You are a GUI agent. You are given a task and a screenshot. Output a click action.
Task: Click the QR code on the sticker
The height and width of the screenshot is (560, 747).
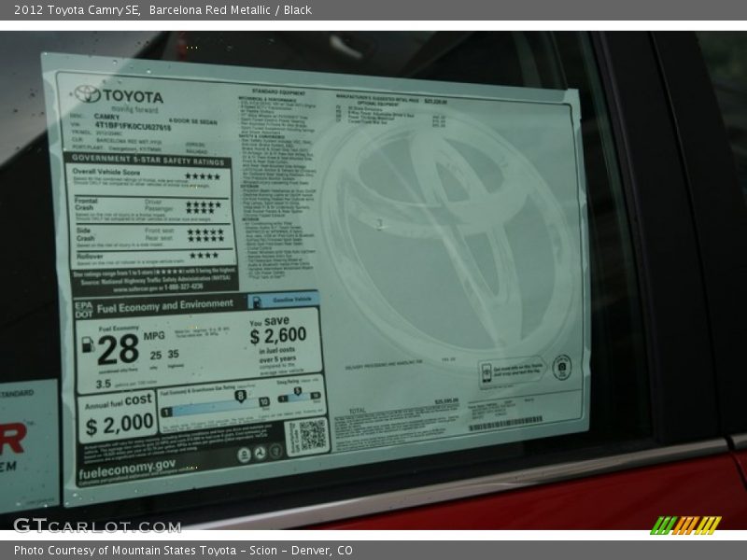coord(313,435)
